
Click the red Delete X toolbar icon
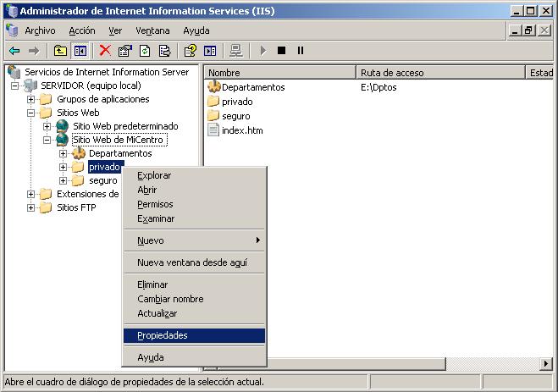105,51
